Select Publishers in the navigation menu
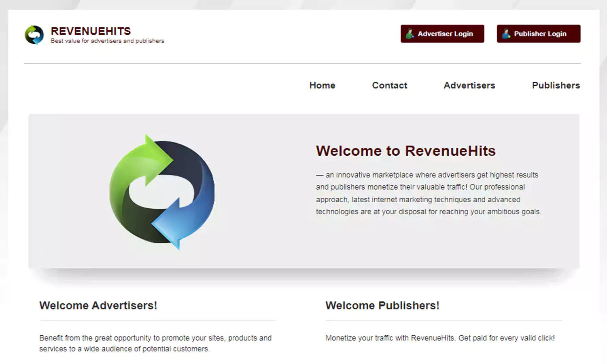The height and width of the screenshot is (364, 607). point(556,85)
